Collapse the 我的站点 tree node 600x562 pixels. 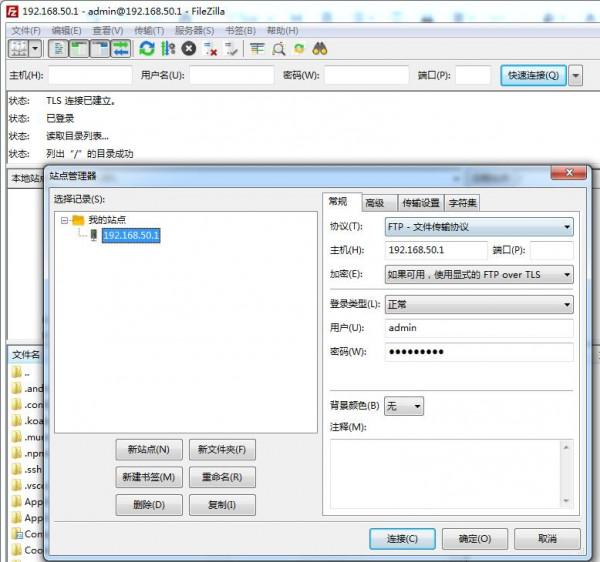click(x=65, y=220)
